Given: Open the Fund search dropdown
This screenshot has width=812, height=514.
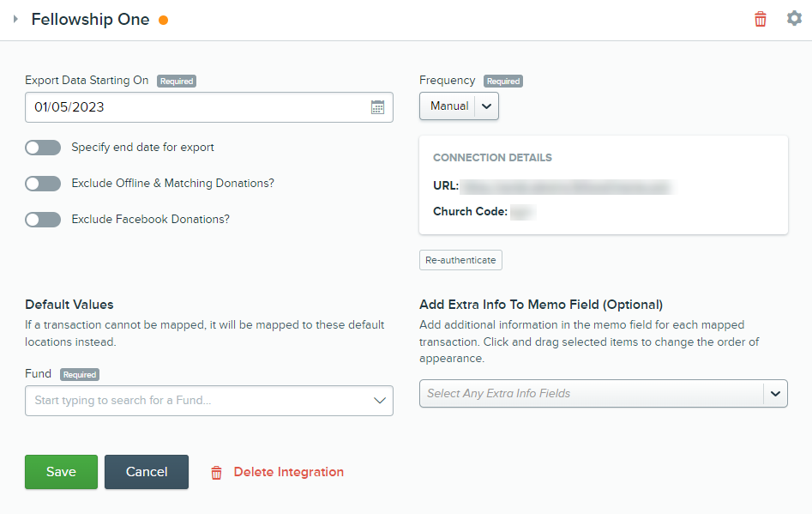Looking at the screenshot, I should tap(209, 401).
